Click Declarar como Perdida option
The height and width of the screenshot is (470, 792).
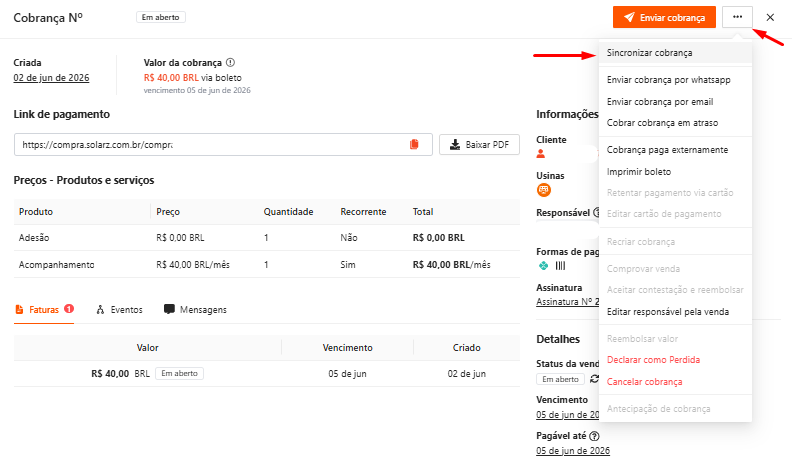[653, 360]
